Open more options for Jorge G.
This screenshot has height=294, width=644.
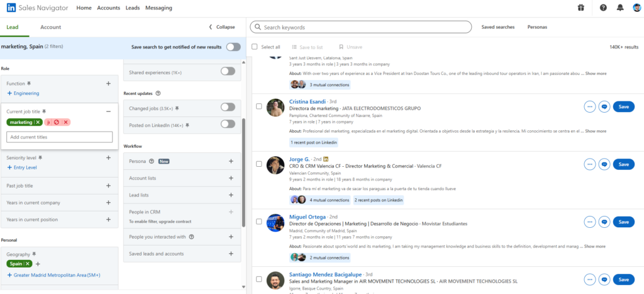(x=590, y=164)
